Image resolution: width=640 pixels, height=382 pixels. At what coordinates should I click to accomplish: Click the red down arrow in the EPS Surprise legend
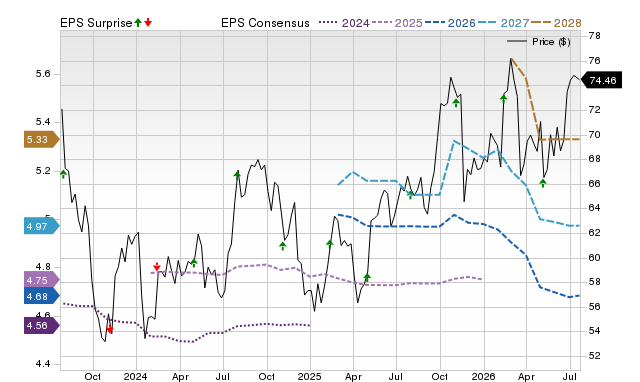tap(148, 23)
